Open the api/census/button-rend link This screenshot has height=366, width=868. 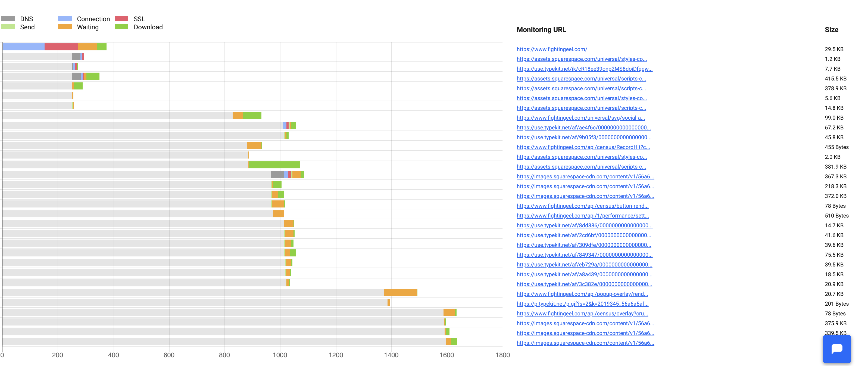click(x=582, y=206)
